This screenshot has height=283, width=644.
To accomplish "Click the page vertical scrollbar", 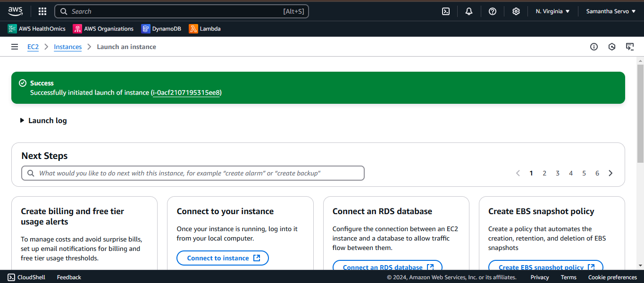I will 640,113.
